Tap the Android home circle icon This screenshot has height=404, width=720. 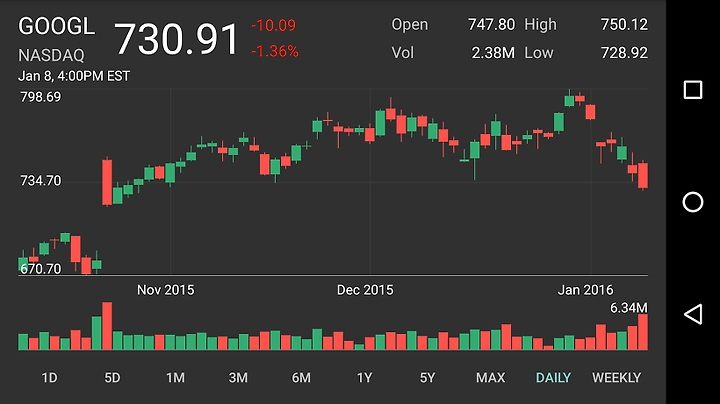point(692,202)
